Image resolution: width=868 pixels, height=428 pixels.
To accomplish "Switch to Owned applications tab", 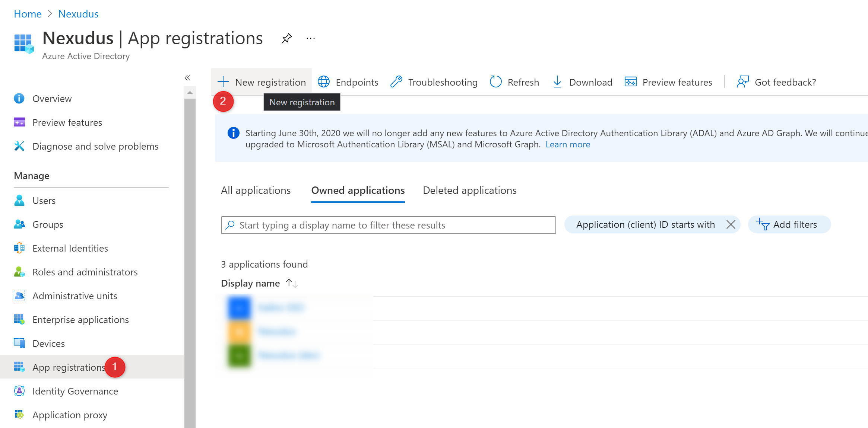I will pos(358,190).
